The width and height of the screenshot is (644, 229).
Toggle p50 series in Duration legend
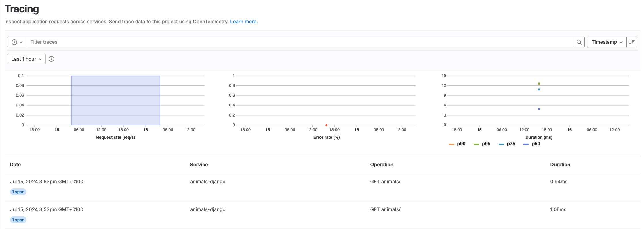[532, 144]
